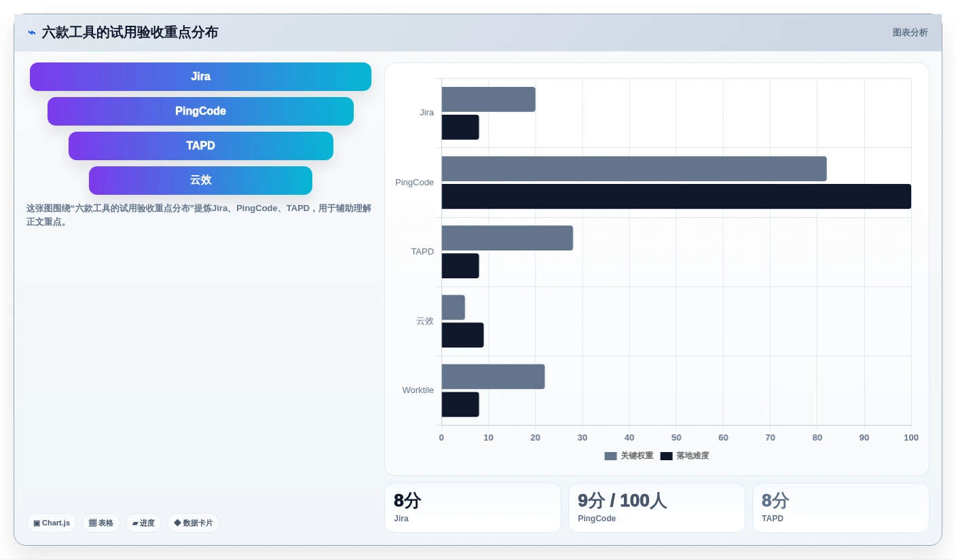The height and width of the screenshot is (560, 956).
Task: Select the TAPD funnel bar
Action: coord(200,146)
